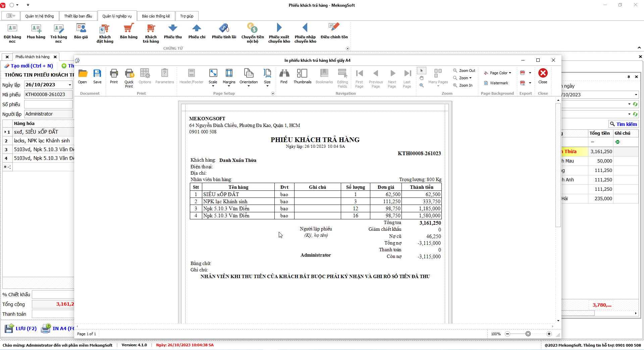This screenshot has height=350, width=644.
Task: Open the Quản trị hệ thống tab
Action: (39, 16)
